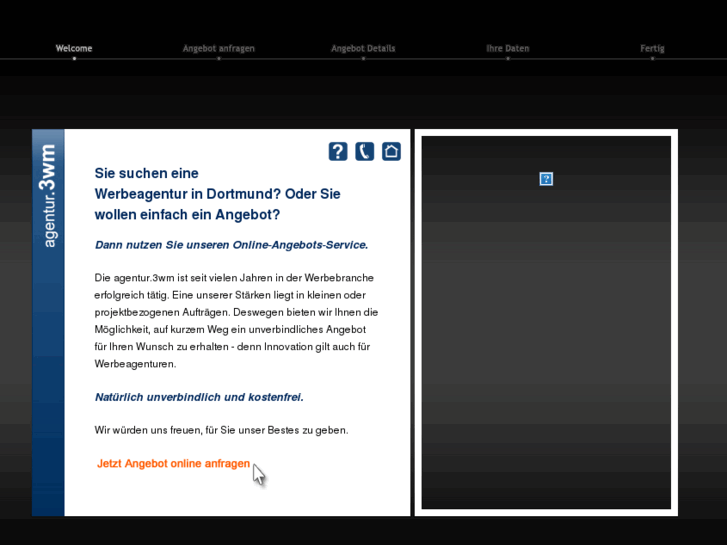
Task: Click paragraph starting 'Die agentur.3wm ist seit'
Action: pos(236,321)
